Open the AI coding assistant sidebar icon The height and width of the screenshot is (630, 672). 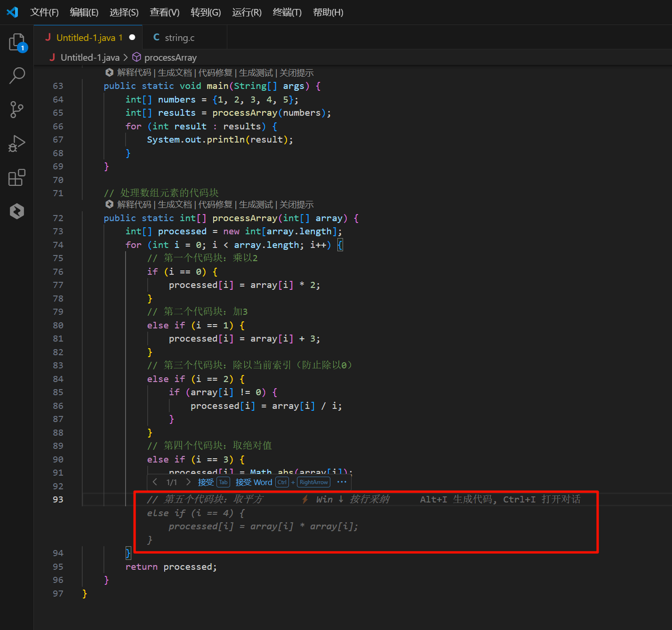17,211
